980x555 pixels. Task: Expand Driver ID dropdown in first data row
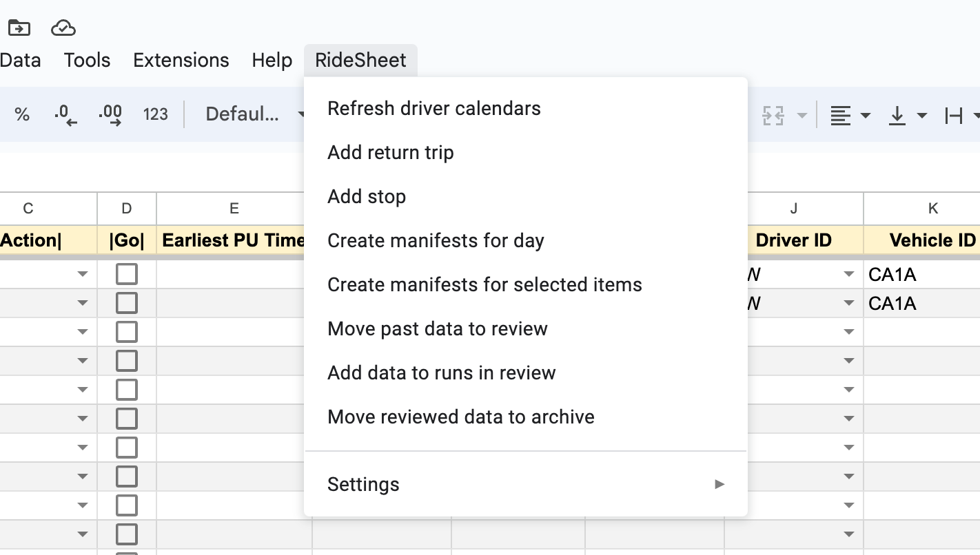point(849,274)
